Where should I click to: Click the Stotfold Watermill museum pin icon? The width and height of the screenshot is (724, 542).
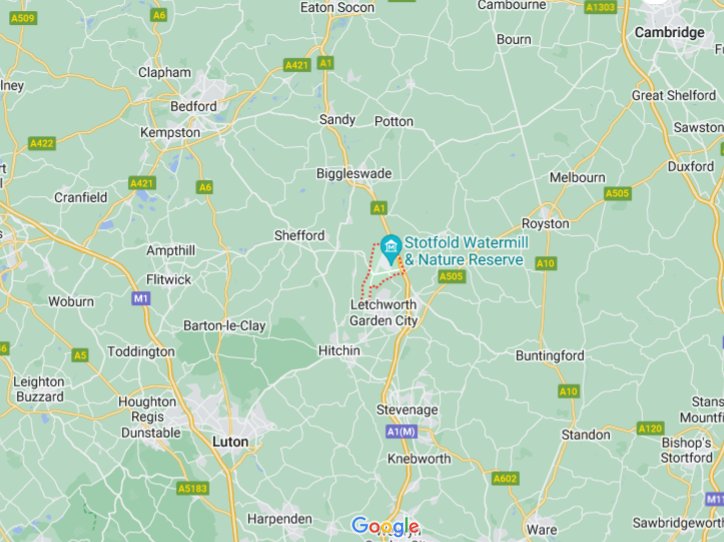click(x=391, y=249)
